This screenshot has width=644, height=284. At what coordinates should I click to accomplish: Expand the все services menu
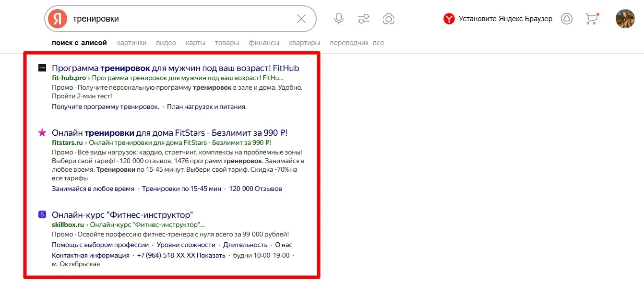point(378,43)
